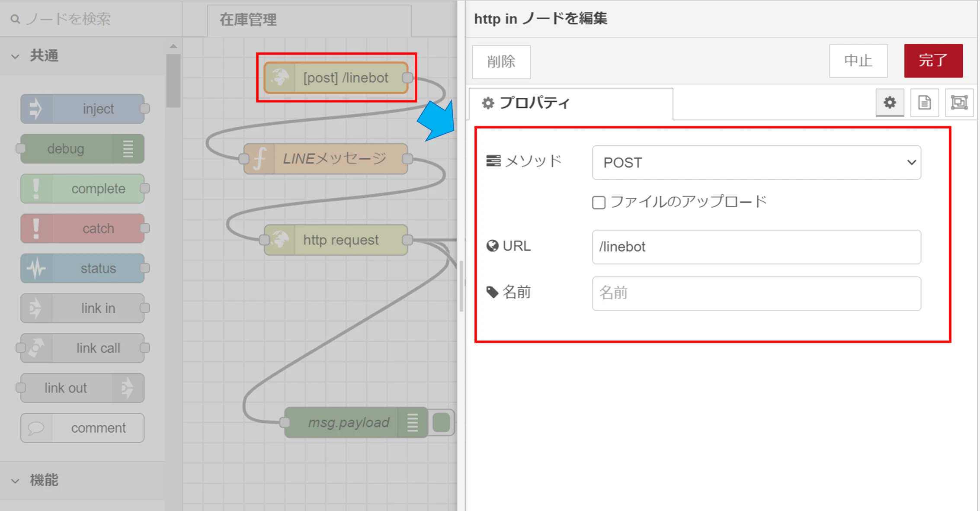Screen dimensions: 980x511
Task: Open node properties gear icon tab
Action: click(x=890, y=103)
